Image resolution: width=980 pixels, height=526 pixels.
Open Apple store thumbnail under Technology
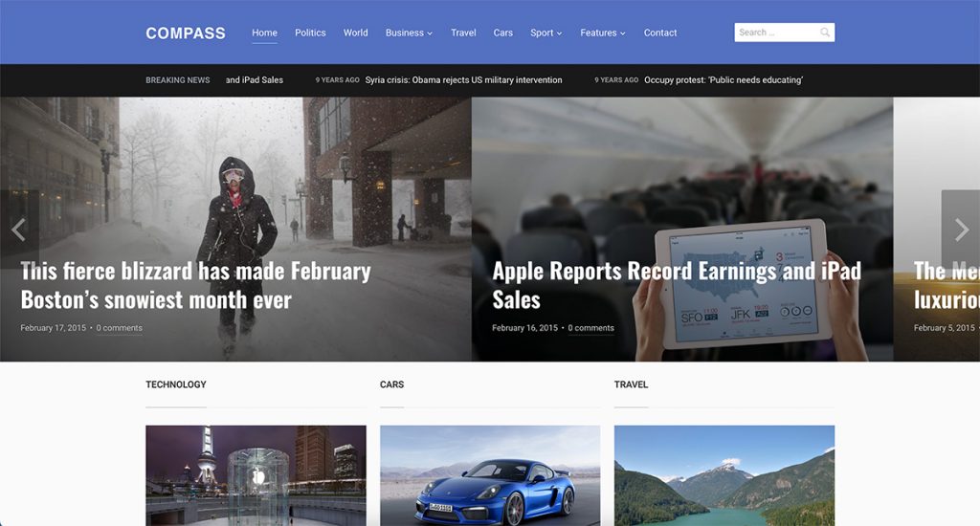click(x=256, y=475)
